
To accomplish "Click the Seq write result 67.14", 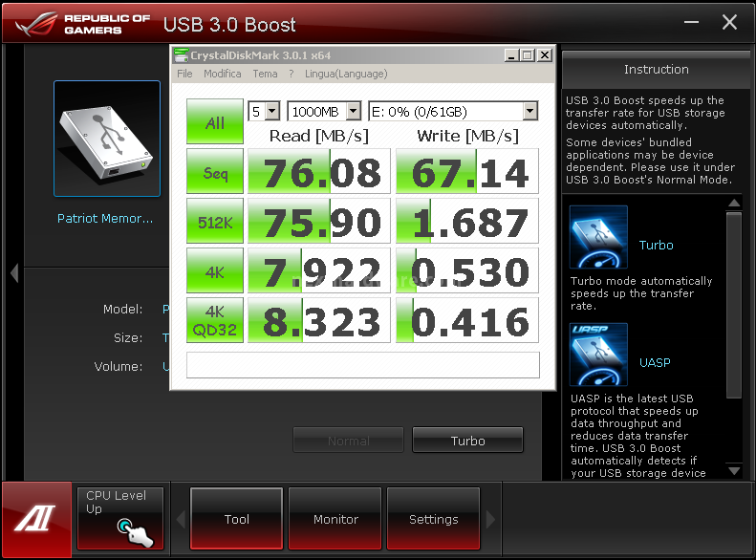I will pyautogui.click(x=467, y=171).
